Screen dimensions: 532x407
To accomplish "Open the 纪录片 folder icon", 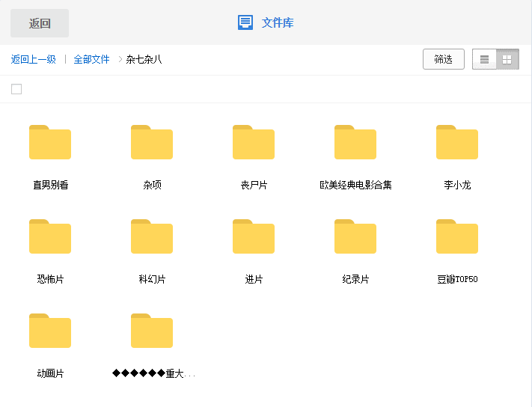I will click(355, 237).
